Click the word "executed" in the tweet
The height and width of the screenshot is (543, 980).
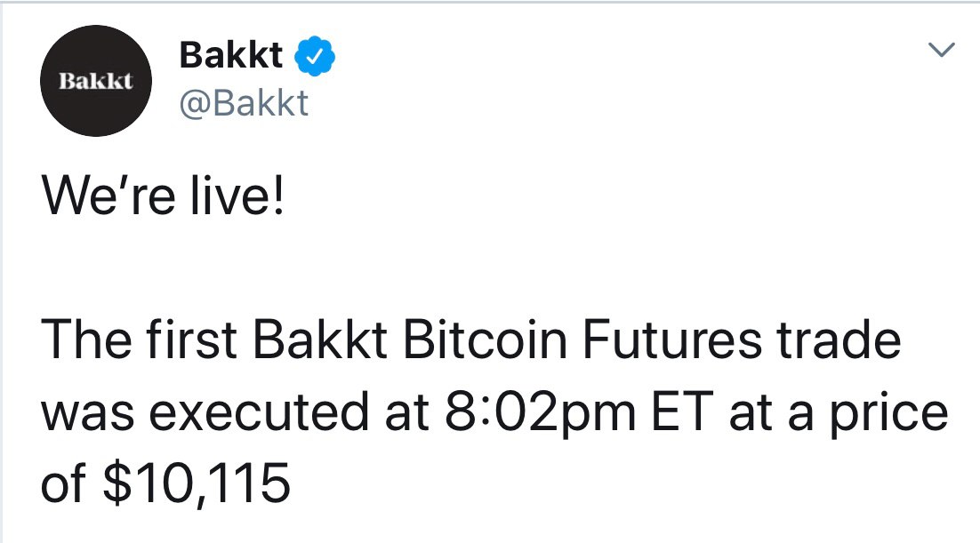(x=233, y=414)
